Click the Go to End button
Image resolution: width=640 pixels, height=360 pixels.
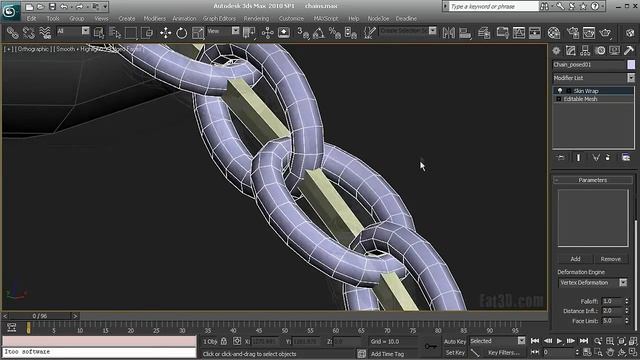[584, 341]
